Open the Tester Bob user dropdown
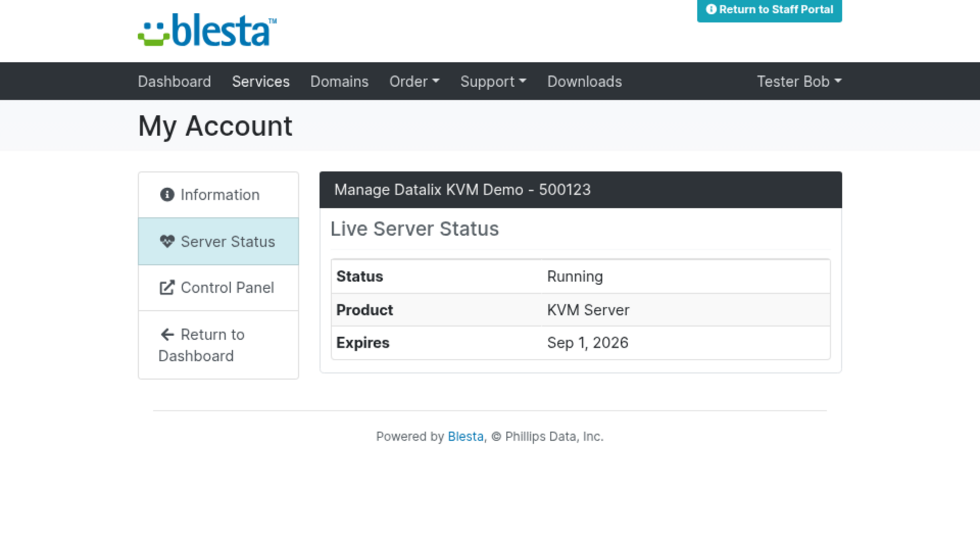This screenshot has width=980, height=551. 799,82
